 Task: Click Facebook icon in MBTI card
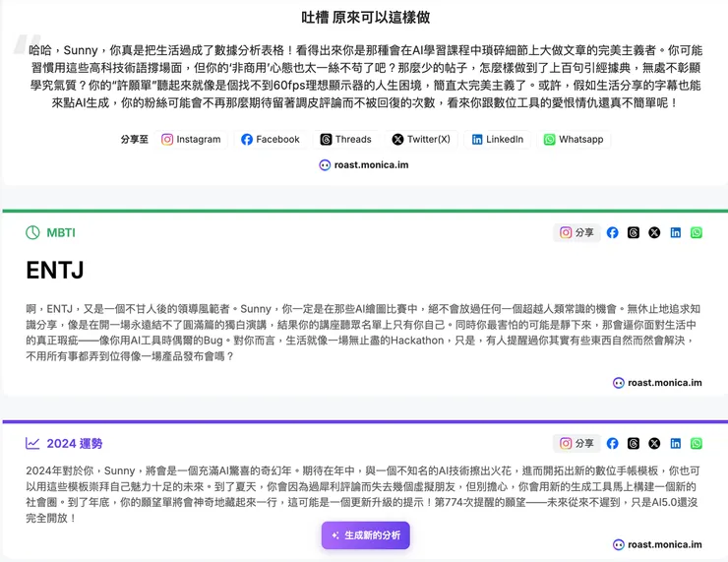612,232
